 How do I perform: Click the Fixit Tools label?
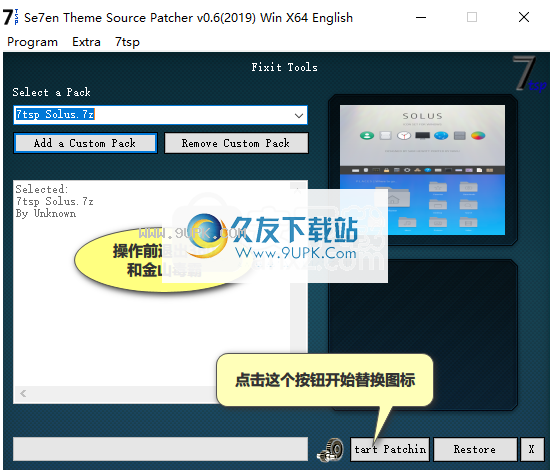[x=284, y=67]
